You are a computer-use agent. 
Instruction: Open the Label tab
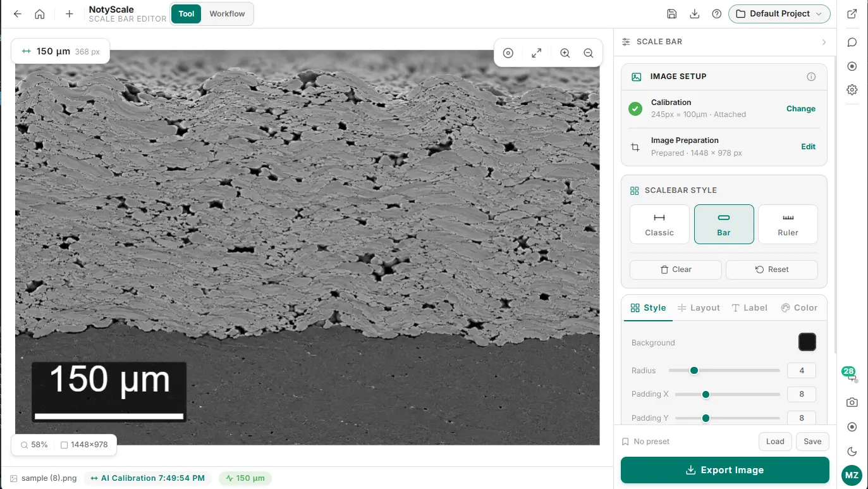(x=749, y=308)
